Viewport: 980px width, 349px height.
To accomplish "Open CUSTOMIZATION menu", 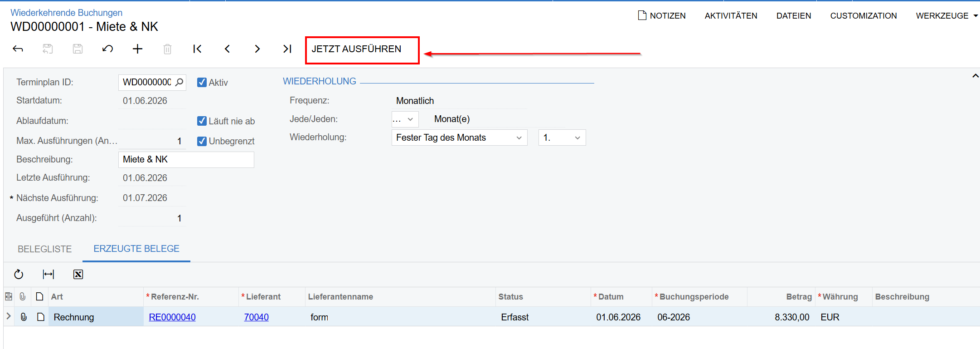I will coord(864,15).
